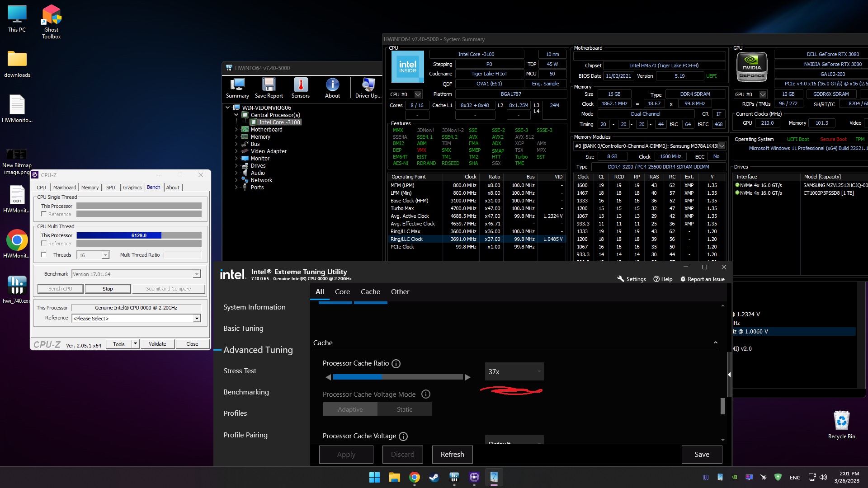
Task: Select the Core tab in XTU
Action: [342, 292]
